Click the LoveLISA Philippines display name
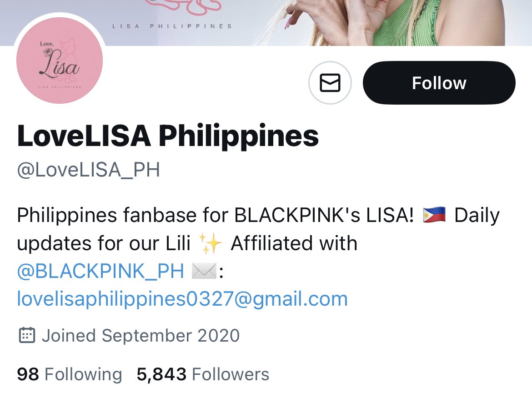The image size is (532, 403). 168,136
